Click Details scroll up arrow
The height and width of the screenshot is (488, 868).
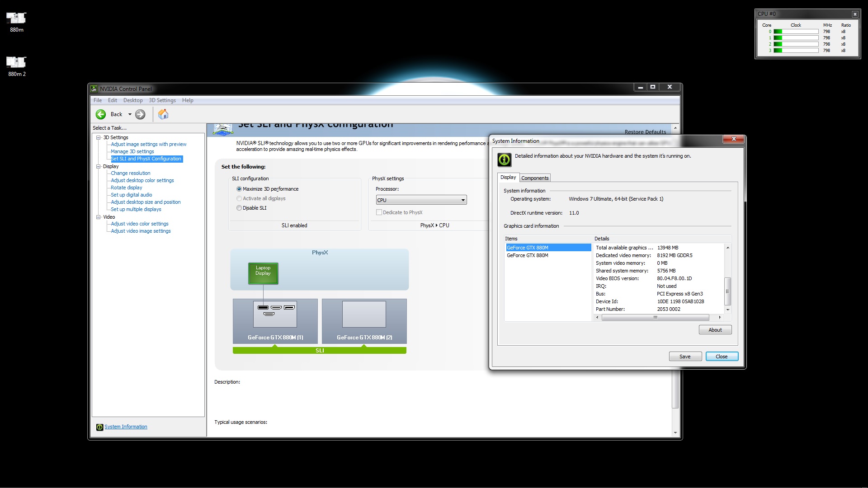pos(727,248)
